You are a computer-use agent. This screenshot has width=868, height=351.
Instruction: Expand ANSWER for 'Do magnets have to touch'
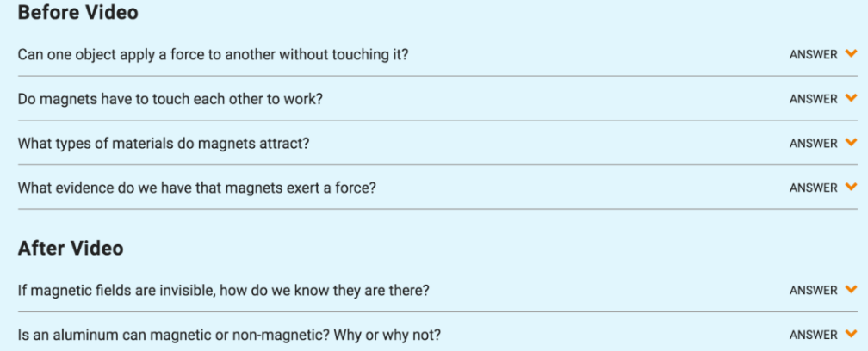click(x=813, y=99)
